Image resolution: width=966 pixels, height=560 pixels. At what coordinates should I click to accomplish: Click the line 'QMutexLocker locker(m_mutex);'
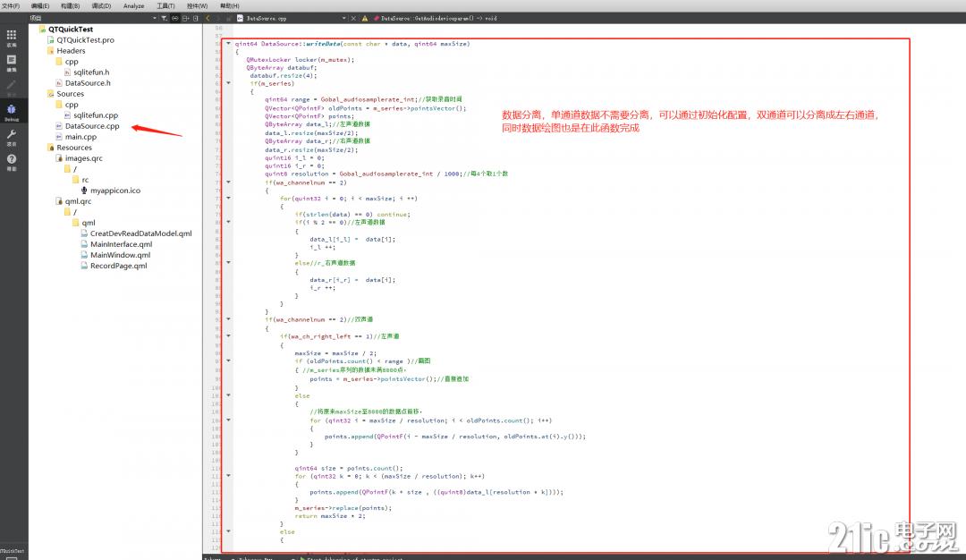coord(300,60)
